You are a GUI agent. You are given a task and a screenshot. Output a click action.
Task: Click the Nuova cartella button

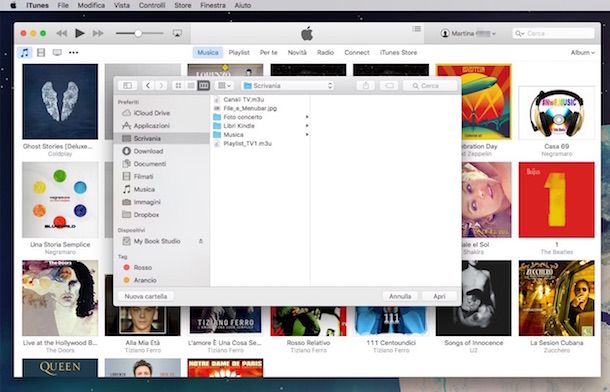(x=146, y=296)
